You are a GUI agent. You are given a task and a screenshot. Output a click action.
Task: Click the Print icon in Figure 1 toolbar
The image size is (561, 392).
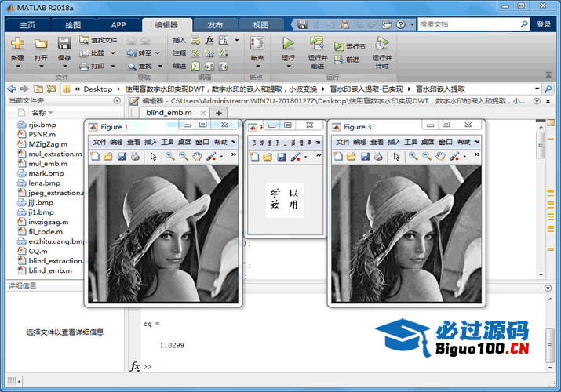135,157
